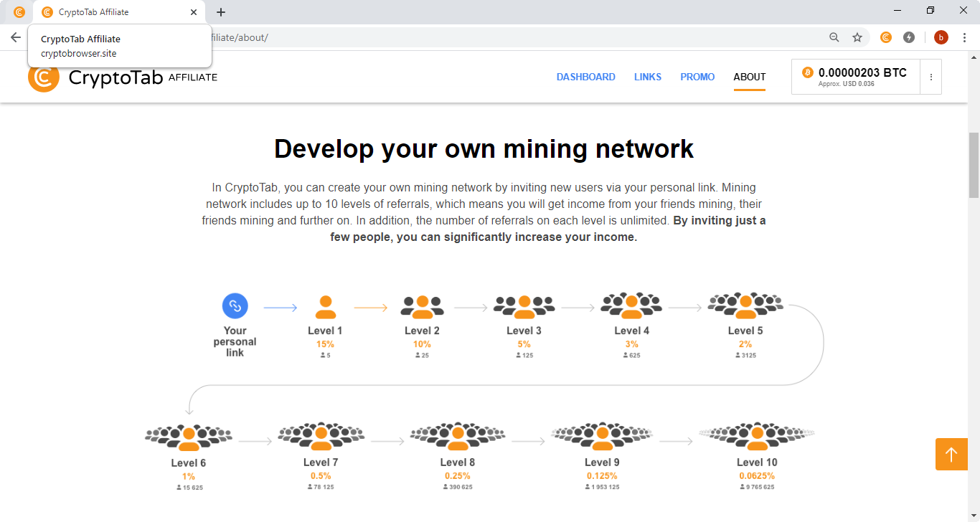Open the user profile avatar 'b'
This screenshot has height=522, width=980.
[941, 37]
